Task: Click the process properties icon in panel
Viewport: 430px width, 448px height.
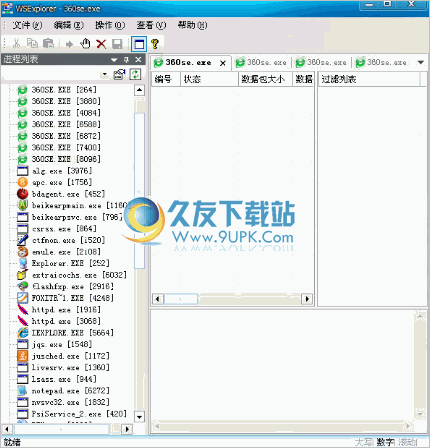Action: pyautogui.click(x=119, y=74)
